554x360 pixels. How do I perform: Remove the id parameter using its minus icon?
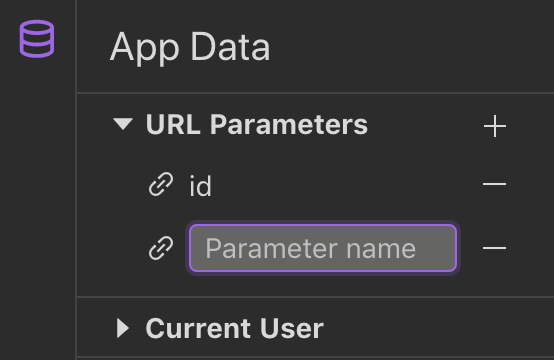[x=495, y=184]
